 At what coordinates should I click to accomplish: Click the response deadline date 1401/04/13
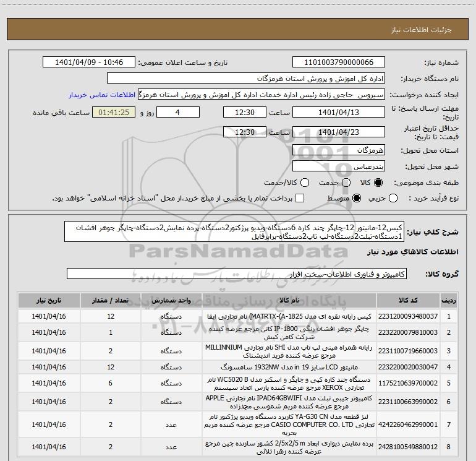coord(339,112)
